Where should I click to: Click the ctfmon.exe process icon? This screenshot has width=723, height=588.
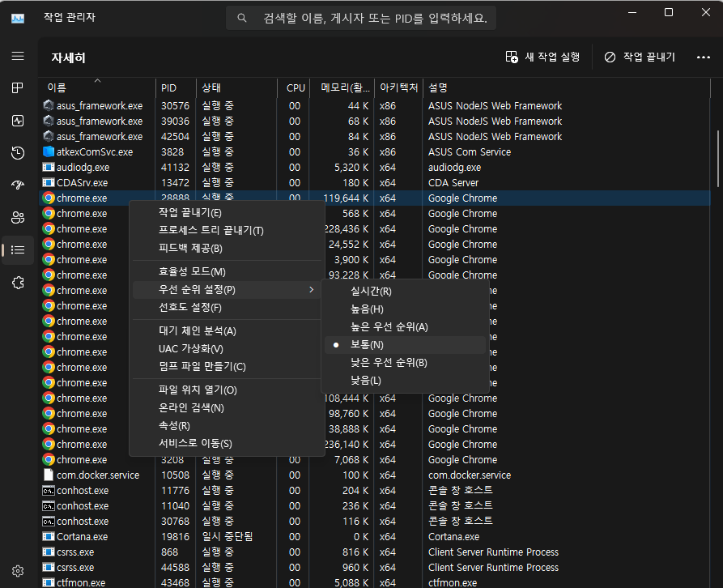(x=49, y=582)
